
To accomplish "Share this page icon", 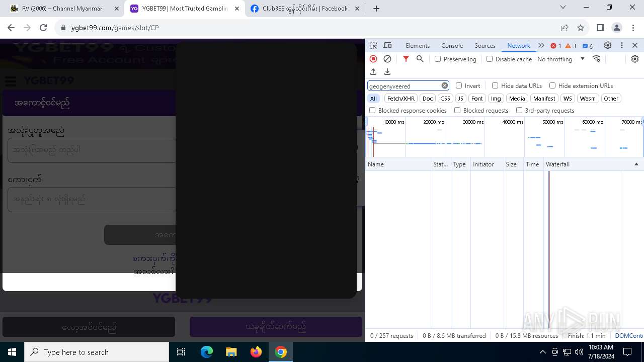I will [x=565, y=28].
